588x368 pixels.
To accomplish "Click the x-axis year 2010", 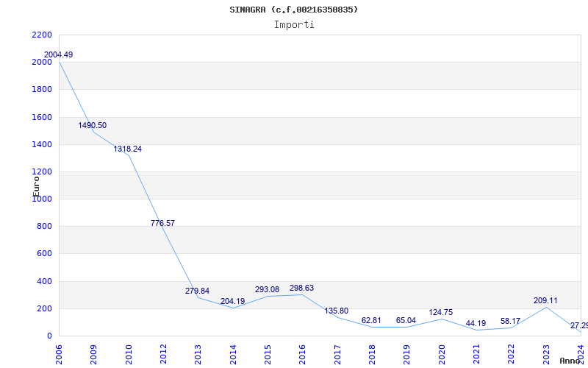I will [129, 354].
